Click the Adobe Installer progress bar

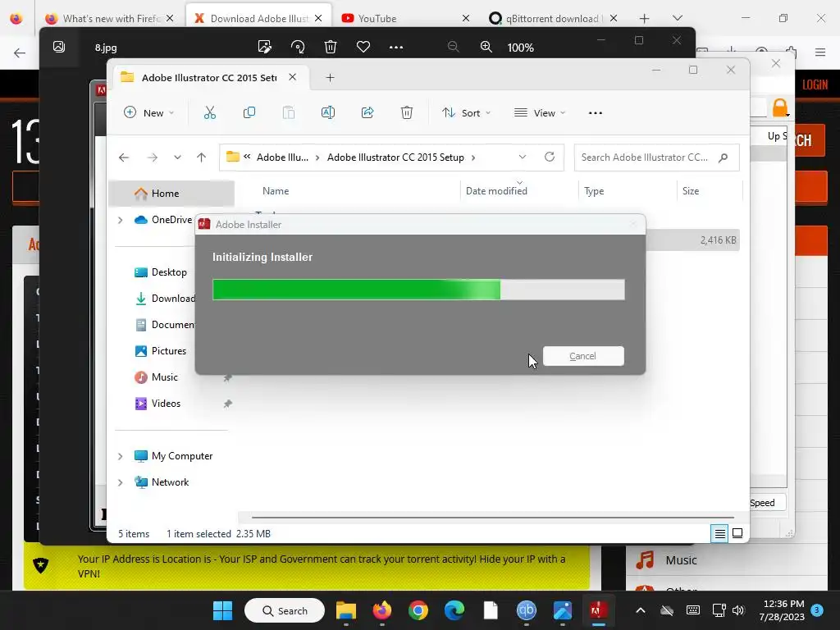pos(418,290)
